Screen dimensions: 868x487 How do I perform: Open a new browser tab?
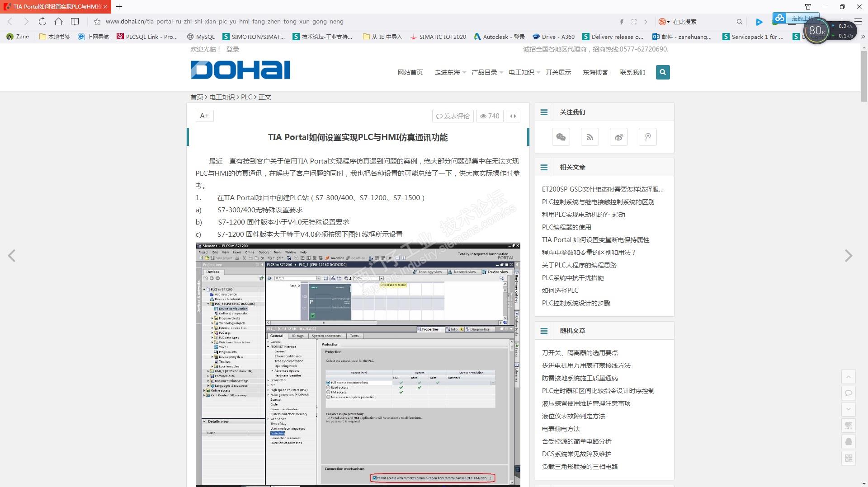pos(119,7)
